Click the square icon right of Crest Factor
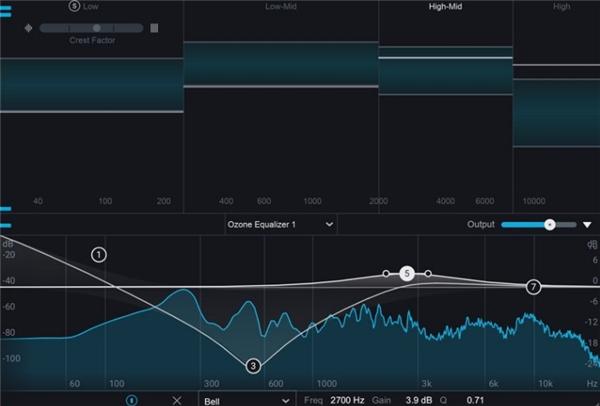 coord(154,28)
